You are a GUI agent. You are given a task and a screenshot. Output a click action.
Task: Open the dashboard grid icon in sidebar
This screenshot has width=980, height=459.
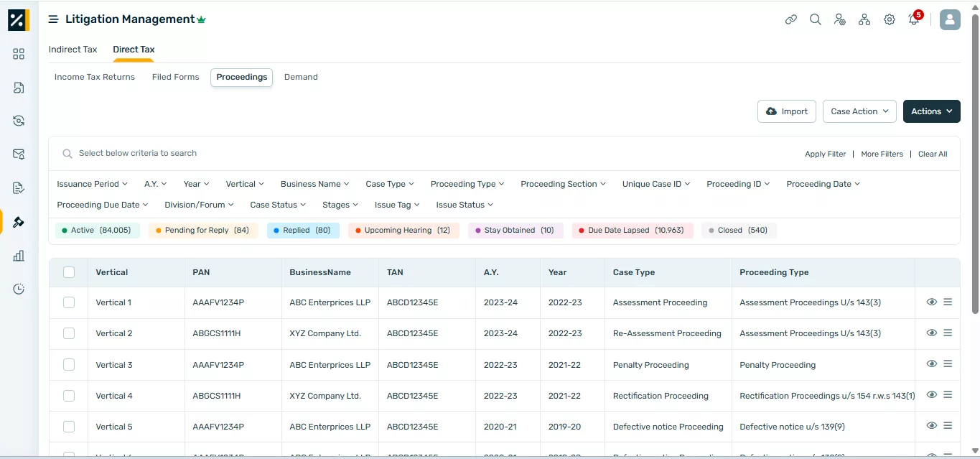pos(19,54)
